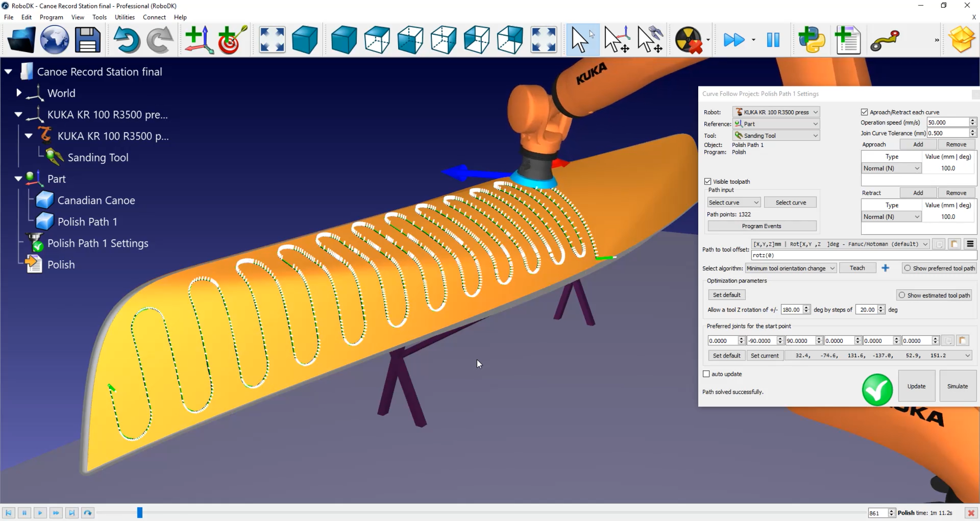Add a new Python program icon
Image resolution: width=980 pixels, height=521 pixels.
pos(812,40)
